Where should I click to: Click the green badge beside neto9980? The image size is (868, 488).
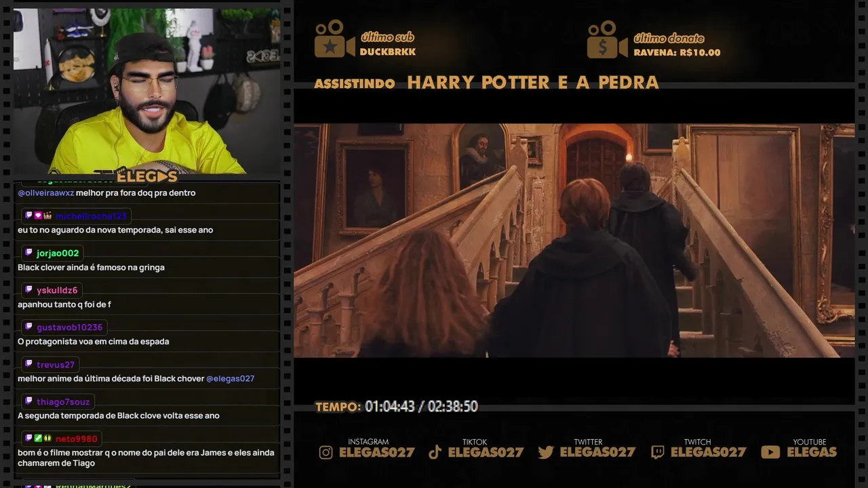(38, 439)
